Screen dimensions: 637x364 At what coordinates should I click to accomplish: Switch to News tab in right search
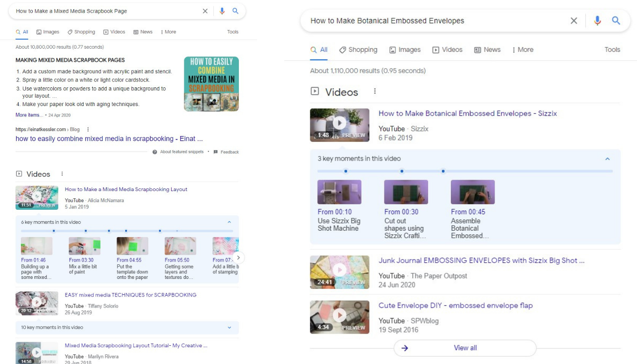(x=487, y=50)
